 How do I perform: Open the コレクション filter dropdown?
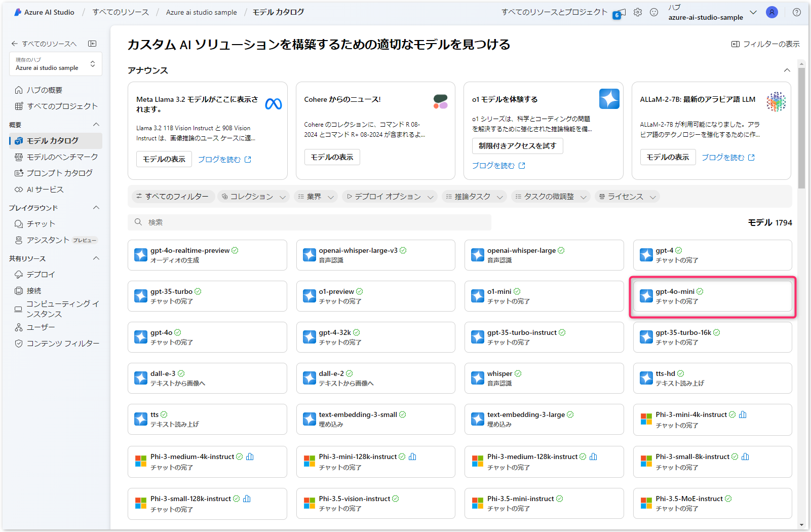(253, 197)
